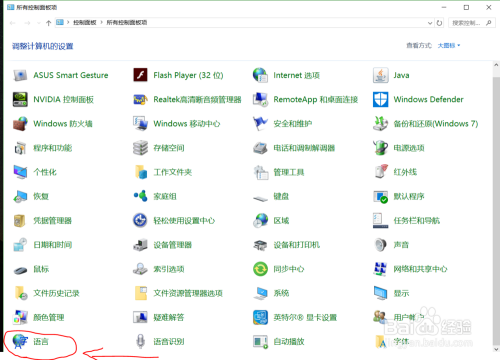Image resolution: width=500 pixels, height=360 pixels.
Task: Open 设备和打印机 icon
Action: (260, 245)
